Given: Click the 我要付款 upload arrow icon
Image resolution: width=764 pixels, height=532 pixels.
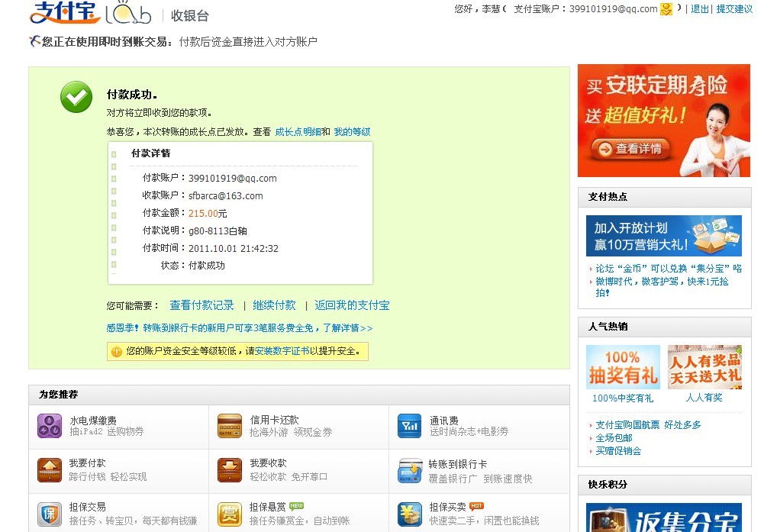Looking at the screenshot, I should (x=50, y=469).
